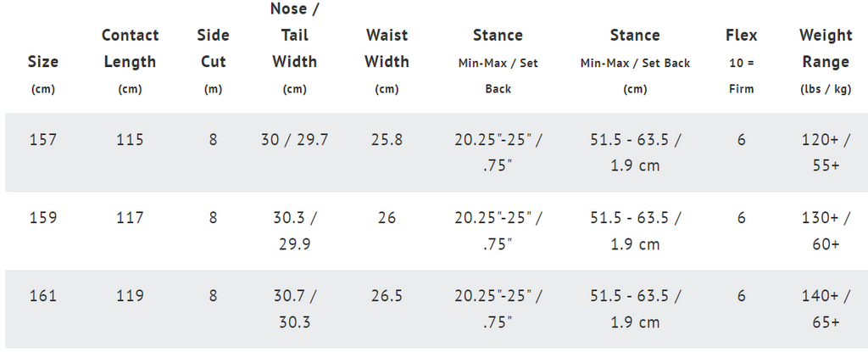Click contact length value 119
868x352 pixels.
[130, 296]
